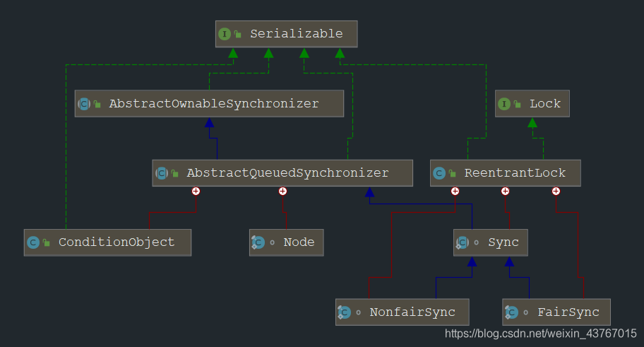The height and width of the screenshot is (347, 644).
Task: Click the Lock interface icon
Action: [x=504, y=104]
